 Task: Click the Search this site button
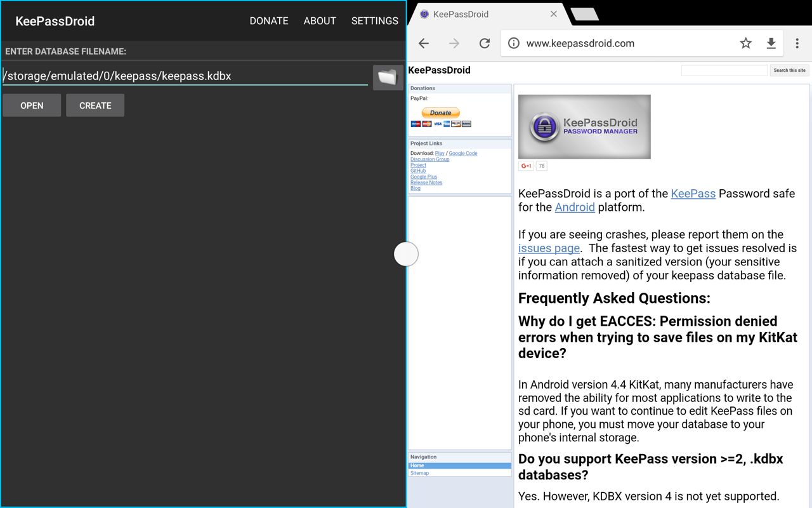coord(789,70)
